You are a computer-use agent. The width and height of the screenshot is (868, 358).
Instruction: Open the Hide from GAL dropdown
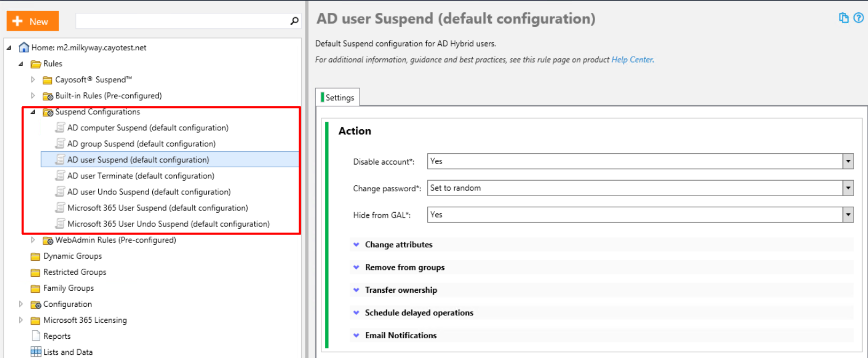point(848,215)
